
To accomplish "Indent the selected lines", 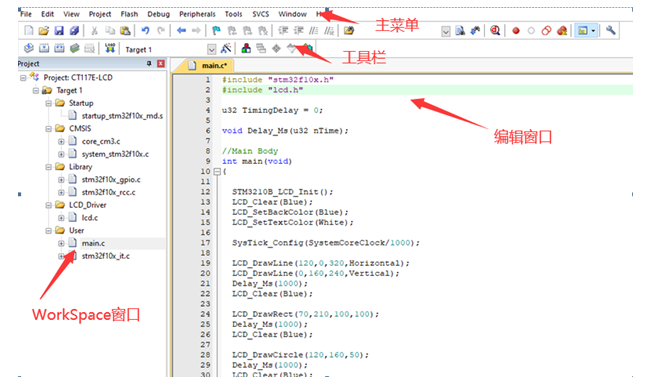I will (x=283, y=30).
